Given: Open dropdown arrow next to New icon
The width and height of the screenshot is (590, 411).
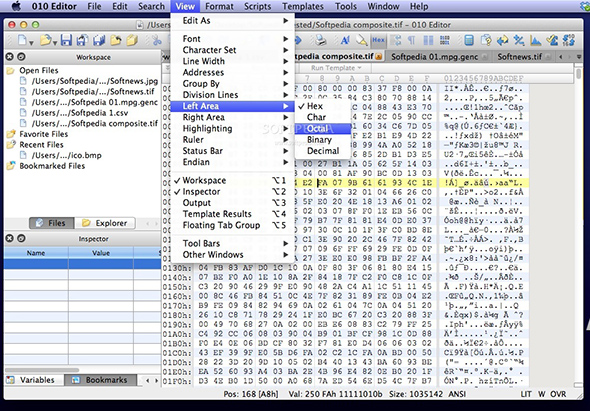Looking at the screenshot, I should [32, 43].
